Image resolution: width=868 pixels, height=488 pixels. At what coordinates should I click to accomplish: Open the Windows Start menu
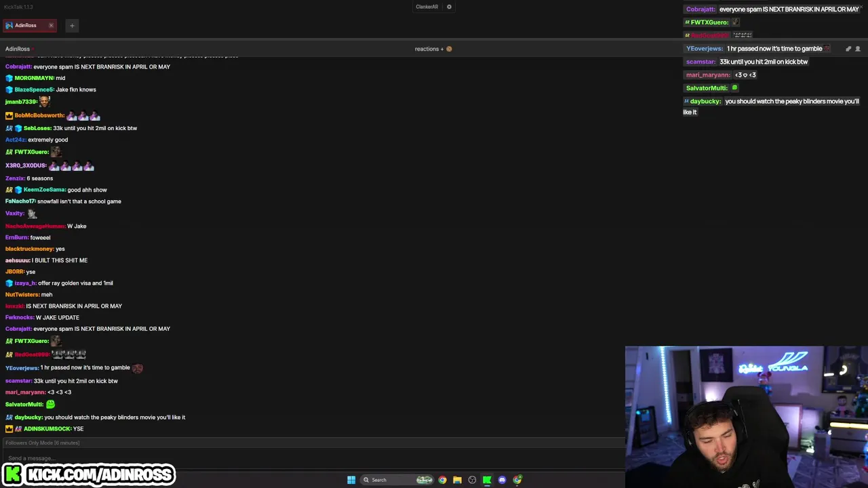click(x=351, y=480)
